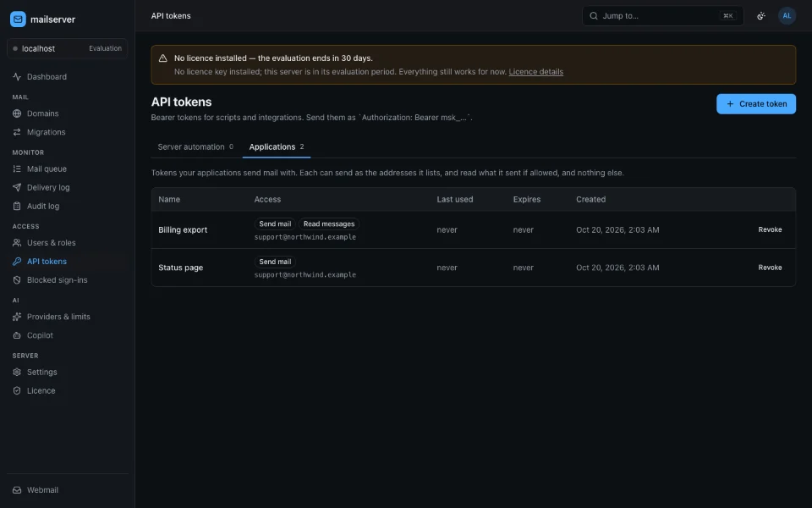
Task: Click the Read messages access badge
Action: pyautogui.click(x=329, y=224)
